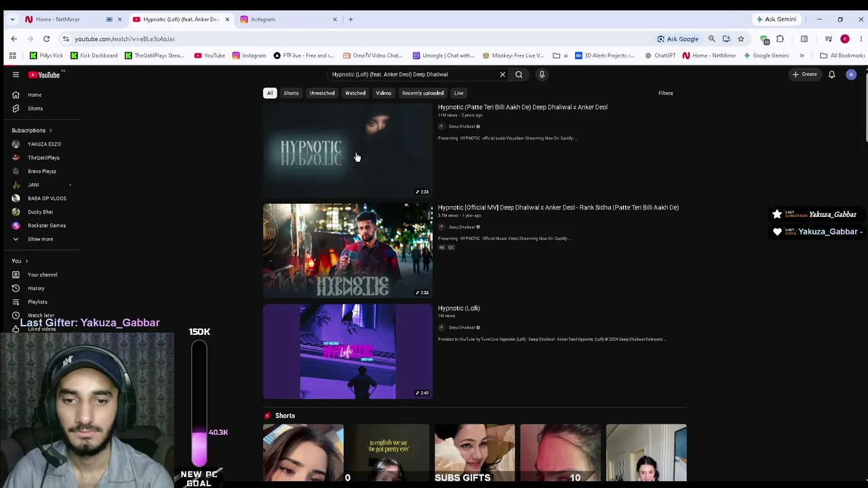This screenshot has width=868, height=488.
Task: Select the Live filter chip
Action: tap(459, 93)
